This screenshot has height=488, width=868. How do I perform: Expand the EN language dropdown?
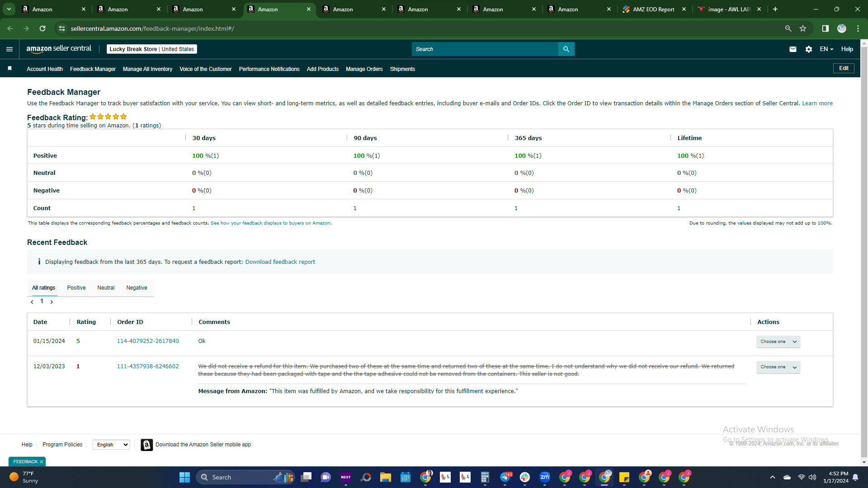tap(826, 49)
